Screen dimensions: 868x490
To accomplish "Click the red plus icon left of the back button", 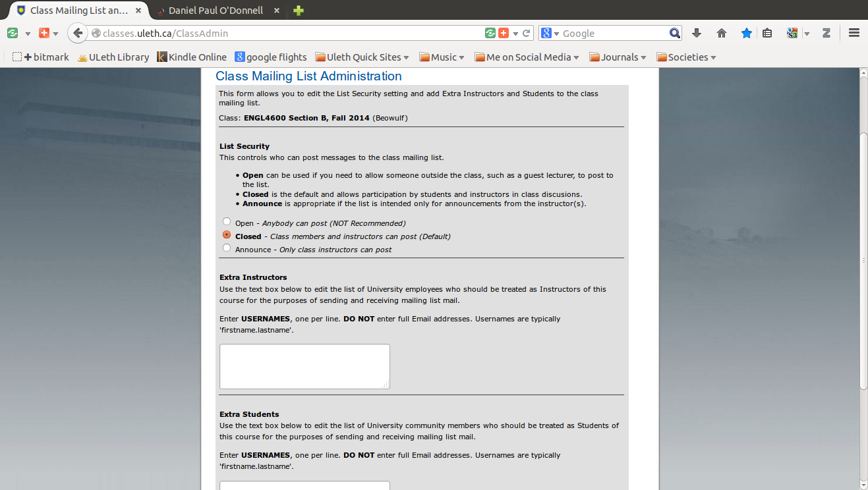I will (x=44, y=33).
